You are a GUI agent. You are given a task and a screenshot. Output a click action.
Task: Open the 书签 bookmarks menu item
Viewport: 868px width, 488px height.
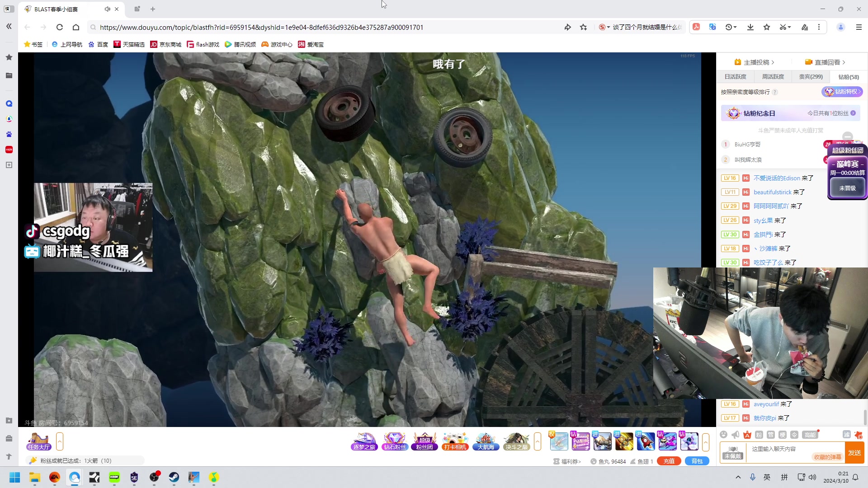pyautogui.click(x=33, y=44)
